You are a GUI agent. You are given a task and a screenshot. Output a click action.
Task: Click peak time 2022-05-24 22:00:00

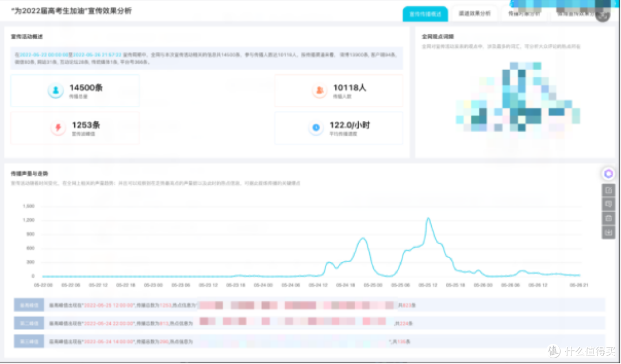[x=109, y=324]
